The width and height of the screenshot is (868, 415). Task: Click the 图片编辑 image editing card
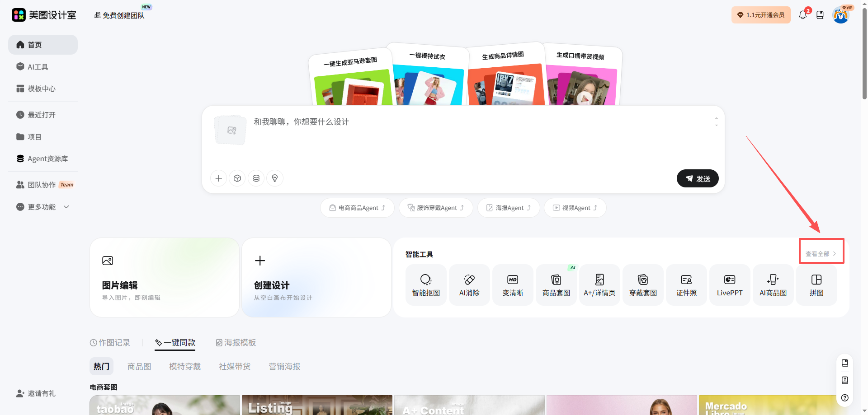click(x=164, y=277)
